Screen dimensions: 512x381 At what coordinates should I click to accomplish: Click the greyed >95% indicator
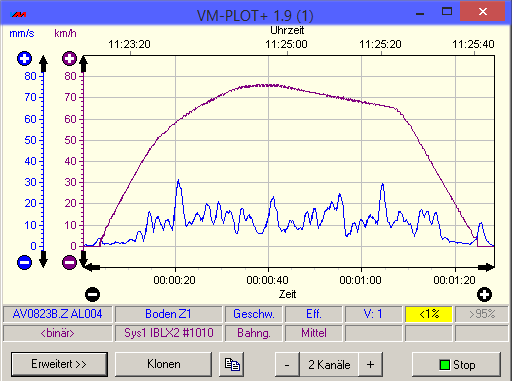click(481, 314)
